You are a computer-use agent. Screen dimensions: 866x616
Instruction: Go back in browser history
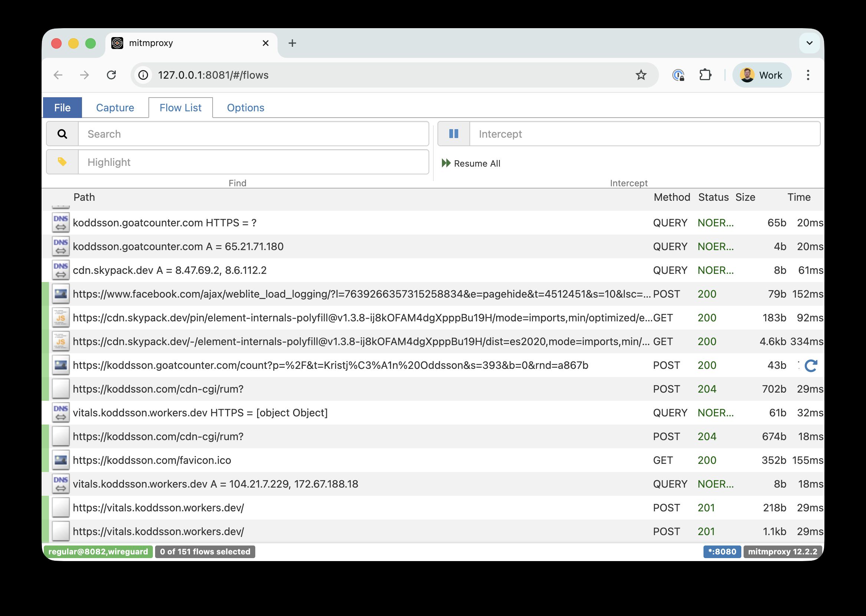click(x=58, y=75)
